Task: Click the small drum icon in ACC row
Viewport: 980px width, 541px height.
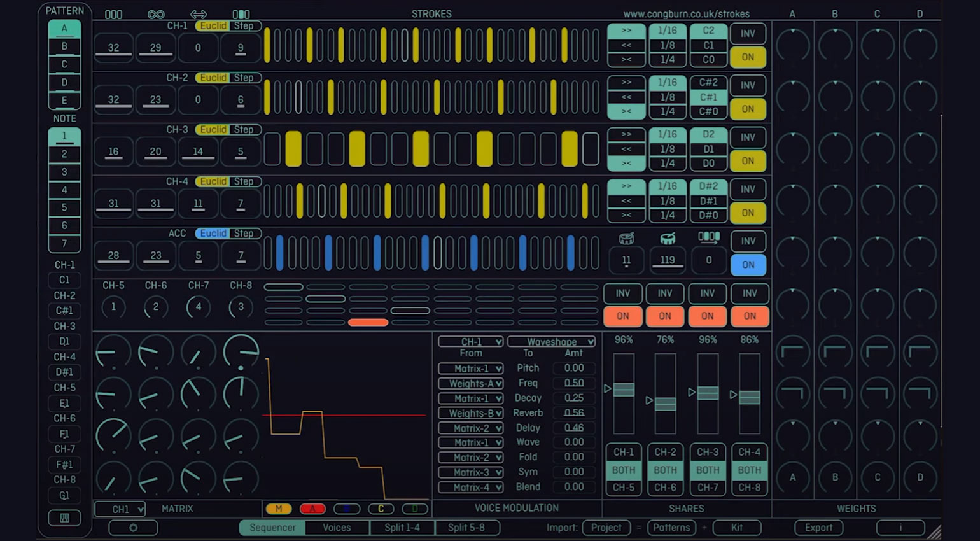Action: coord(626,239)
